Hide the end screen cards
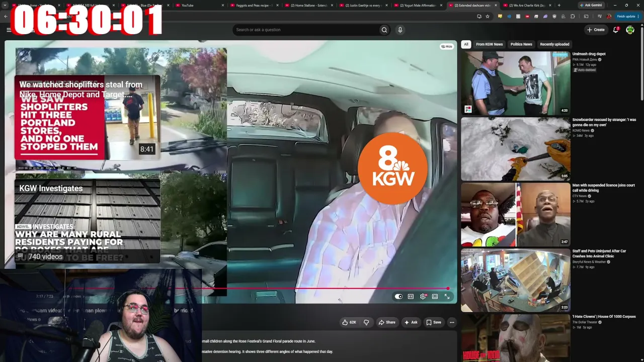 pos(447,46)
